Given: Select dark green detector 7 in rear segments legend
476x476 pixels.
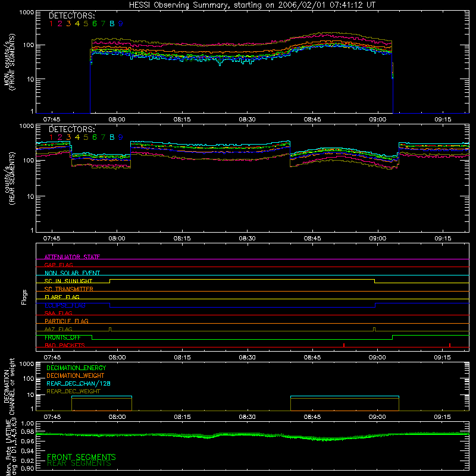Looking at the screenshot, I should 103,137.
